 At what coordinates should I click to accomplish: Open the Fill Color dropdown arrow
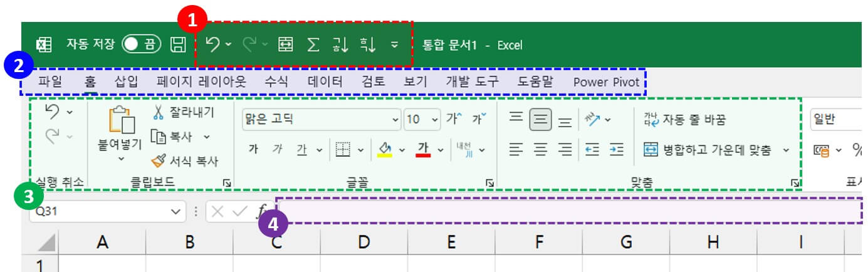click(x=402, y=150)
